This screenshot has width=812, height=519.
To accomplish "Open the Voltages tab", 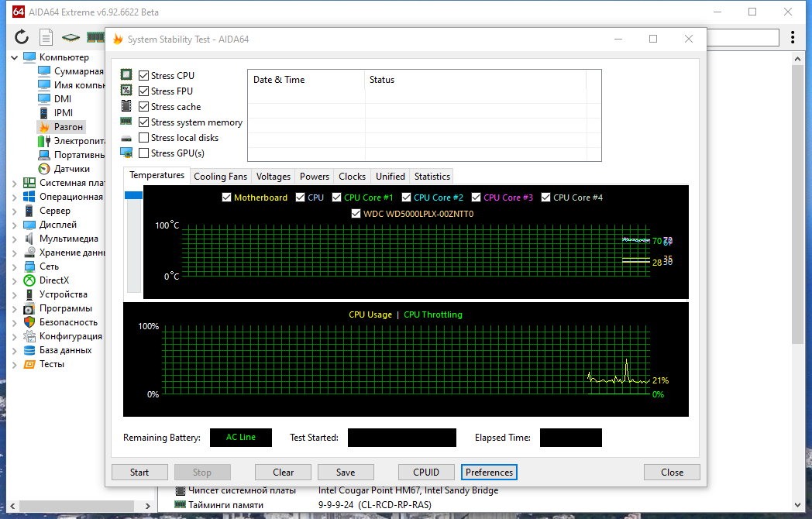I will click(274, 177).
